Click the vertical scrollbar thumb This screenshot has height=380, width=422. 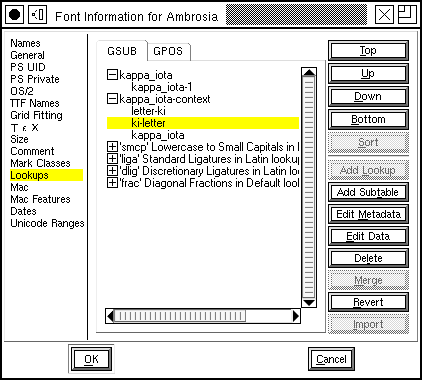tap(309, 187)
